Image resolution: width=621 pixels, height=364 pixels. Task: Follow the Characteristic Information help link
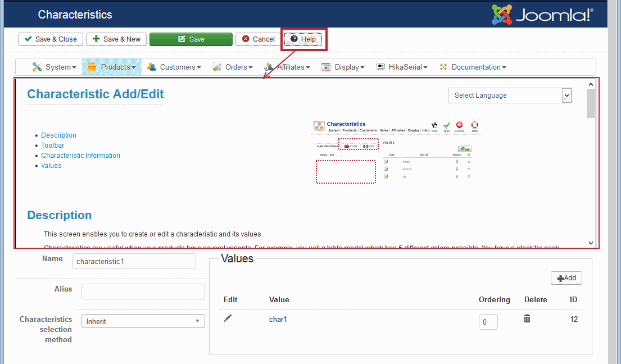pos(80,156)
